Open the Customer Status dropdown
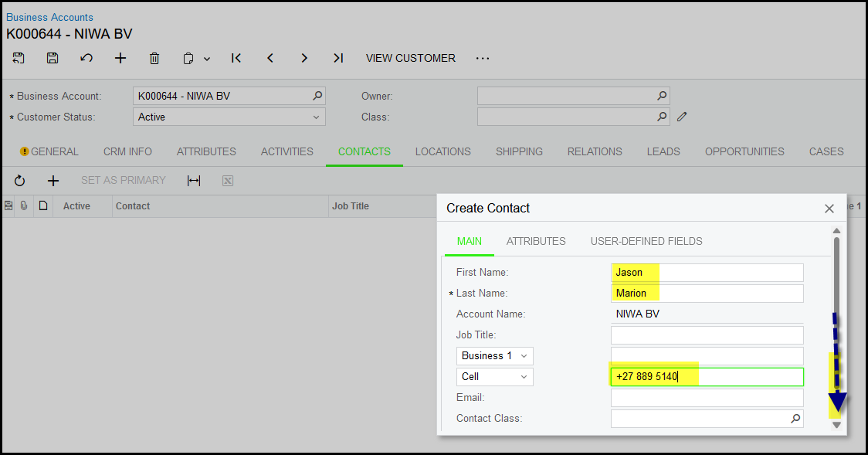868x455 pixels. pos(316,117)
